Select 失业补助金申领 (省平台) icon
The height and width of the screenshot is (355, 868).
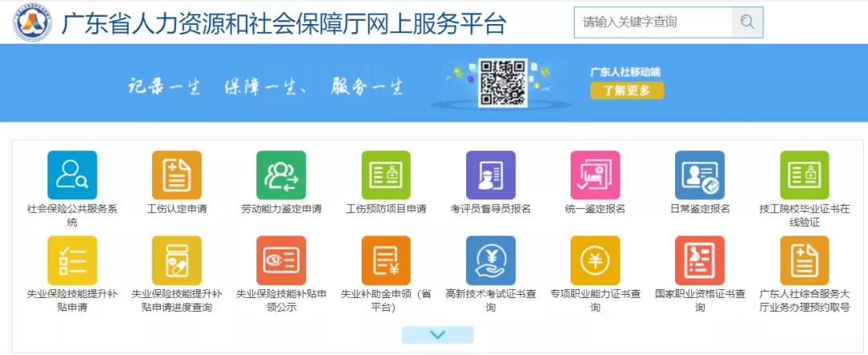386,260
